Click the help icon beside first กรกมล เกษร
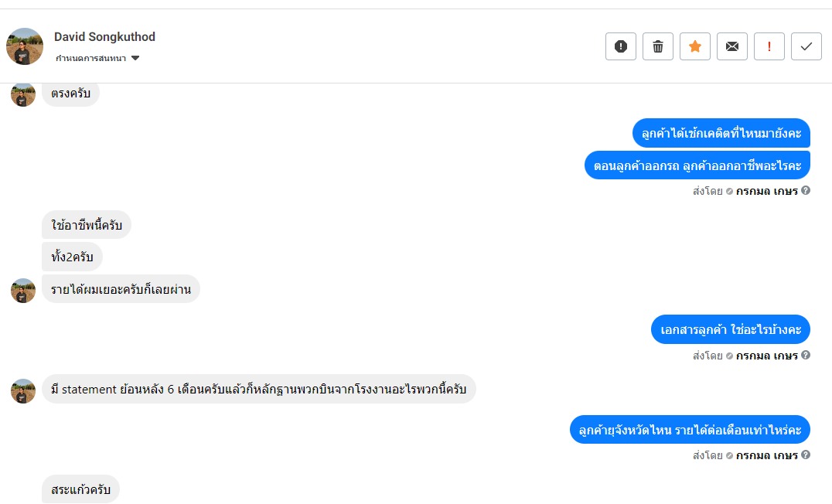This screenshot has height=504, width=832. point(806,190)
